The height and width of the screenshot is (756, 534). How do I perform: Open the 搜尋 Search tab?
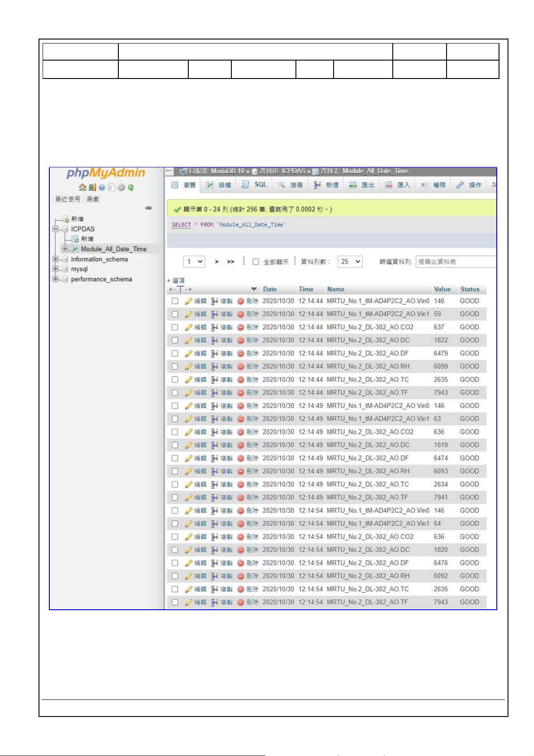[x=290, y=185]
